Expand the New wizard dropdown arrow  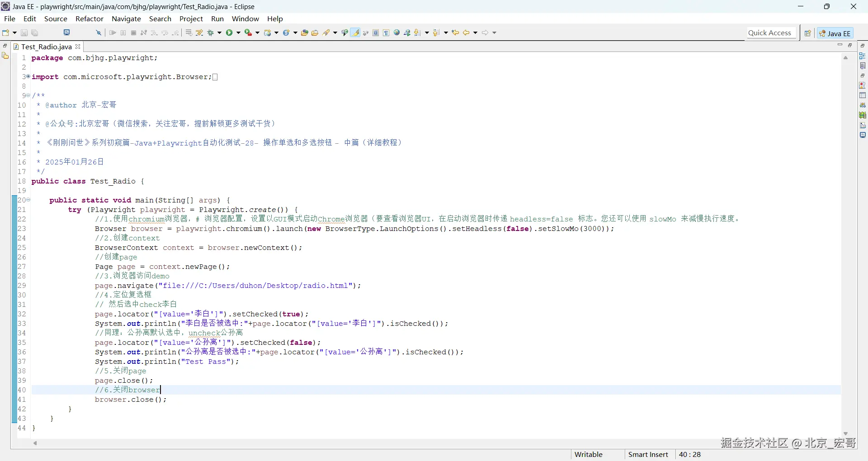14,33
